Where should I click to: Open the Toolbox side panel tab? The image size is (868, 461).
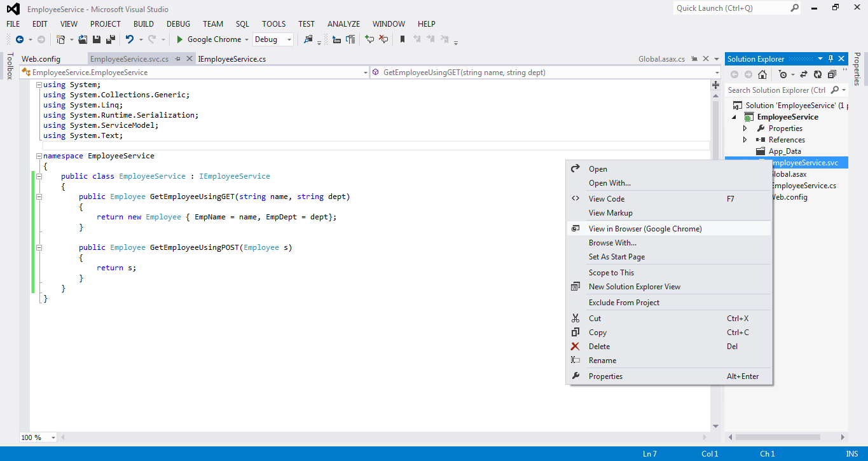click(9, 66)
